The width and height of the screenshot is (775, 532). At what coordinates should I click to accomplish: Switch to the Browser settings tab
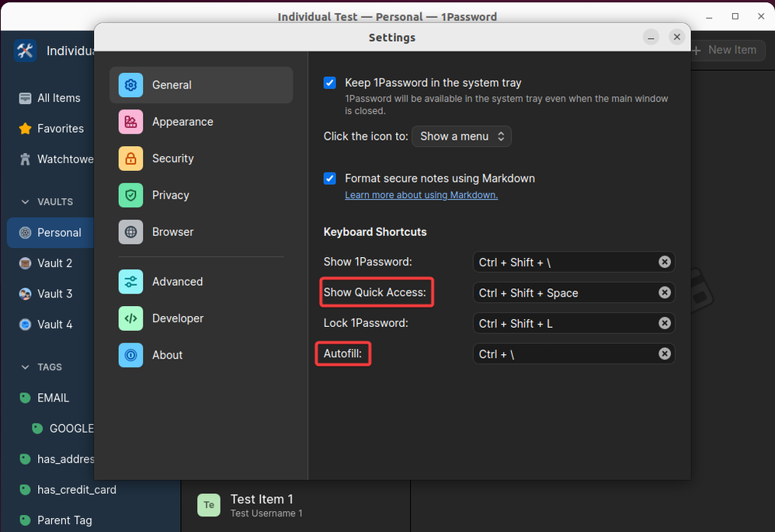click(201, 232)
